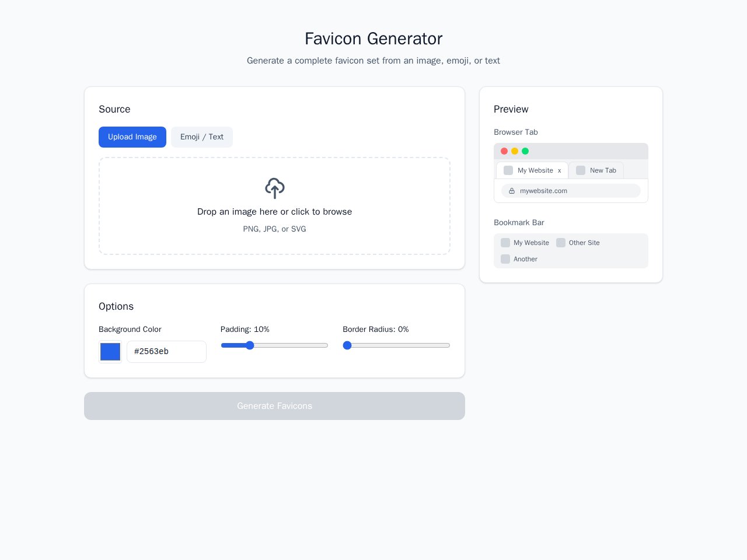
Task: Select the My Website preview browser tab
Action: tap(532, 170)
